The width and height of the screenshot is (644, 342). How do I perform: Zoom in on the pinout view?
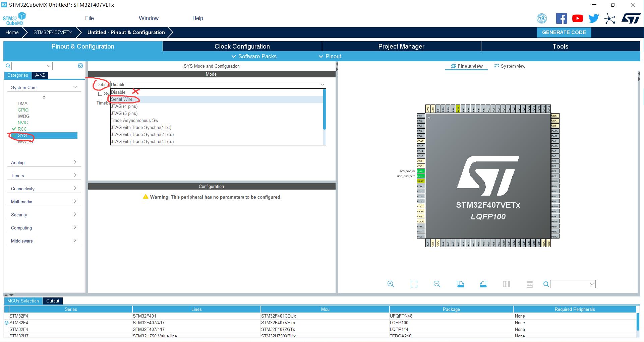391,284
